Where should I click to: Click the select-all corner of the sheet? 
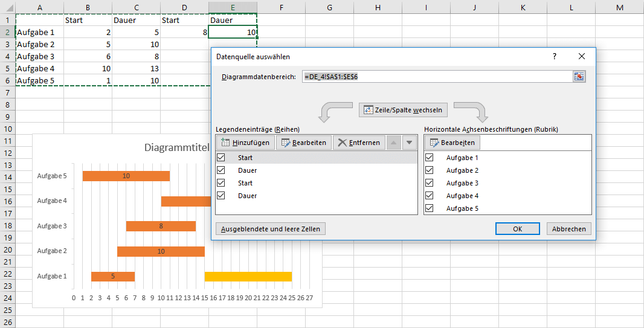coord(8,7)
